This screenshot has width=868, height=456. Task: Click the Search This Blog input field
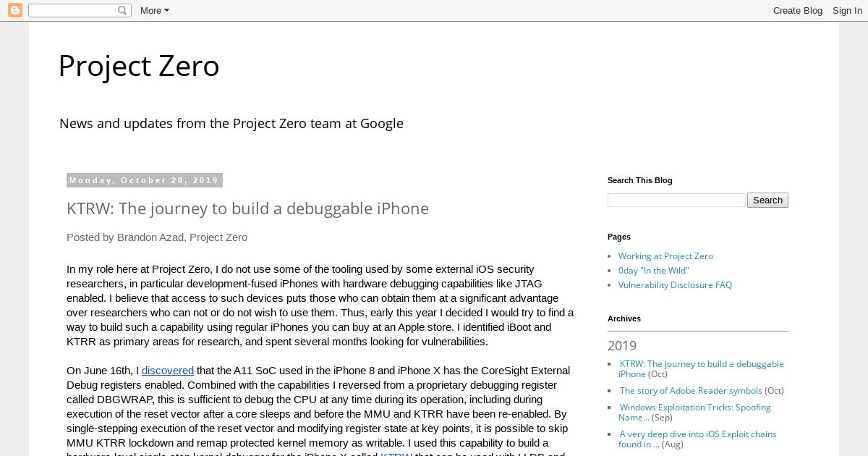click(x=676, y=200)
